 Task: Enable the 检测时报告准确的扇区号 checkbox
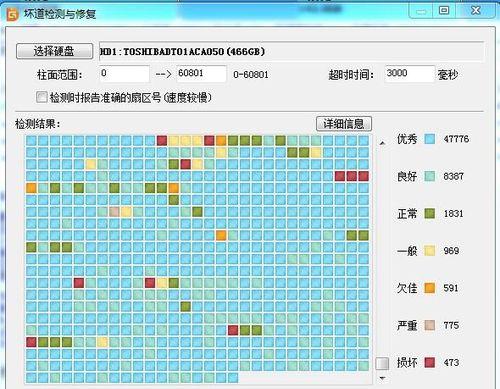coord(42,97)
